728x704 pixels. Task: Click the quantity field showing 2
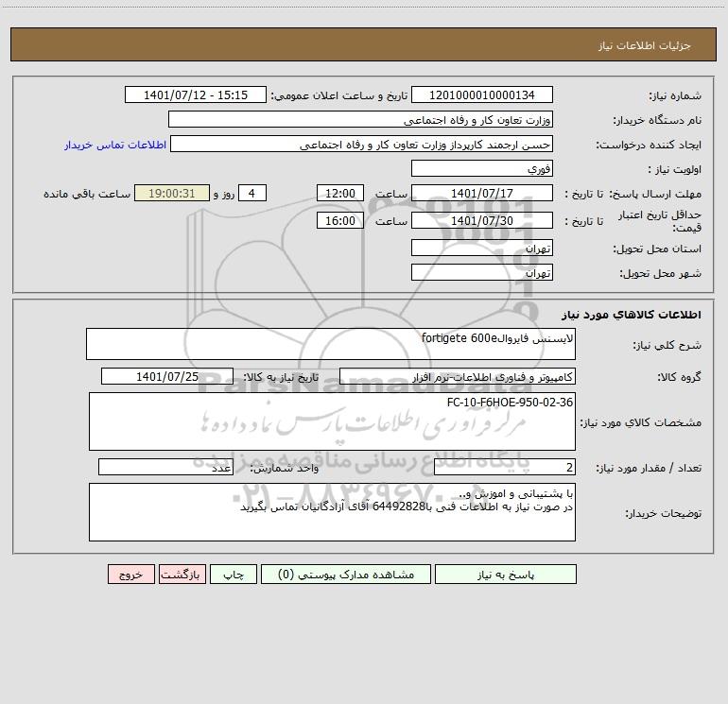click(505, 467)
